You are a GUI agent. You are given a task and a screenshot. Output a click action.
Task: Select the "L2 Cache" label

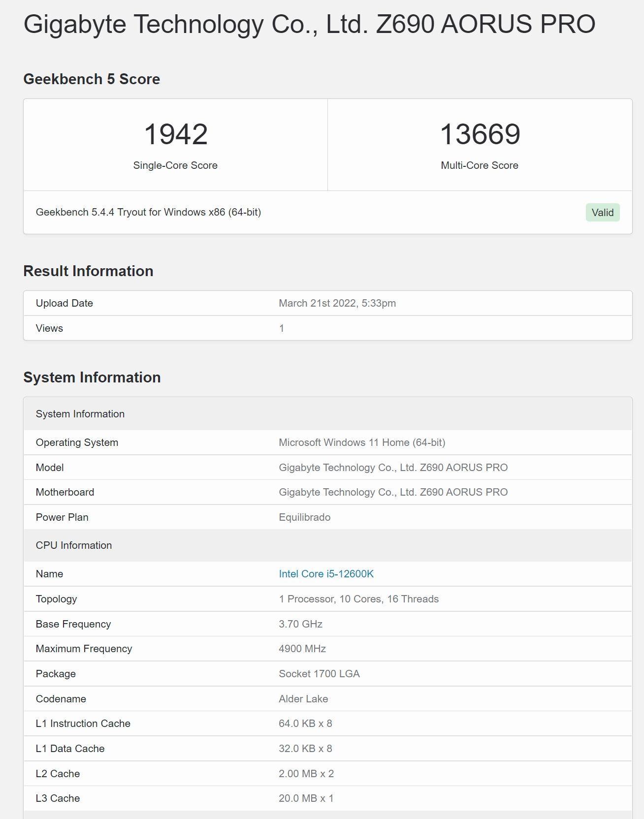pos(58,774)
